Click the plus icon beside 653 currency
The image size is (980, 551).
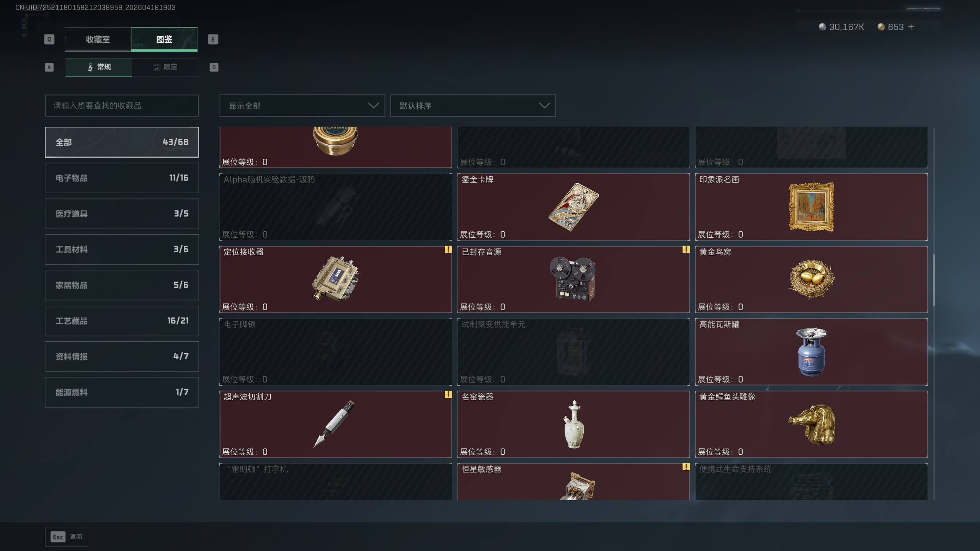coord(911,27)
